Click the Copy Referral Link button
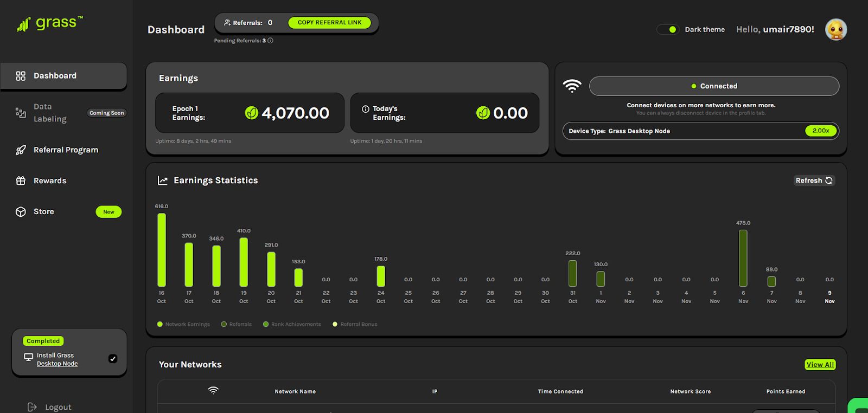This screenshot has width=868, height=413. click(x=329, y=23)
